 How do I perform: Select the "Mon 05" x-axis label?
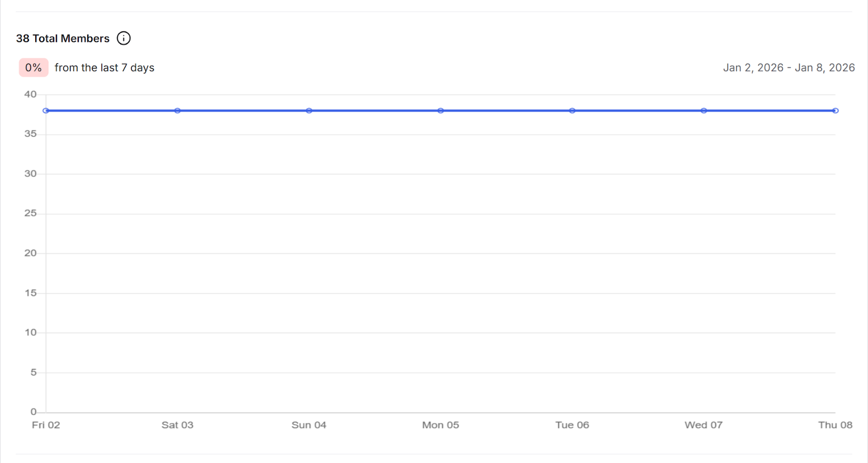pyautogui.click(x=441, y=425)
